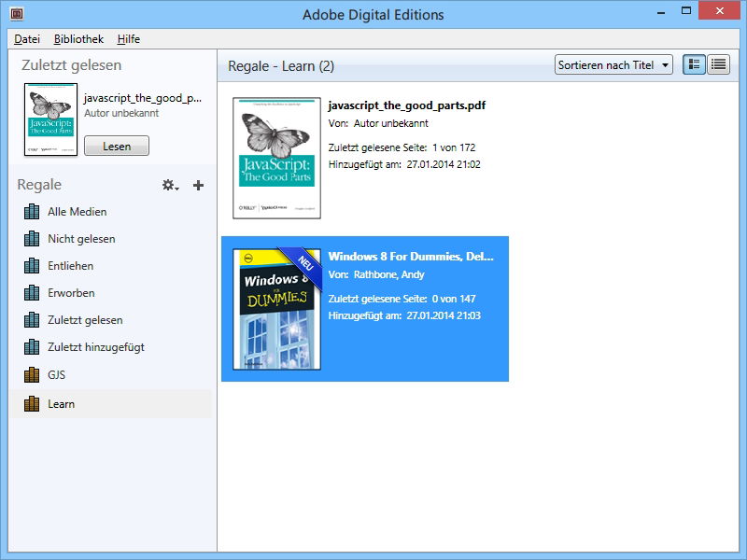Click Hinzugefügt am: 27.01.2014 21:02
This screenshot has width=747, height=560.
404,164
